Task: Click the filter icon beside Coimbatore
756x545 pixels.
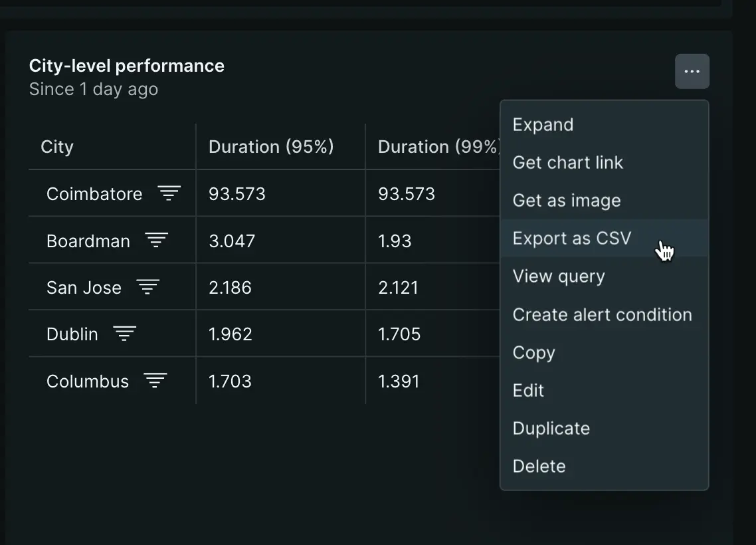Action: point(169,193)
